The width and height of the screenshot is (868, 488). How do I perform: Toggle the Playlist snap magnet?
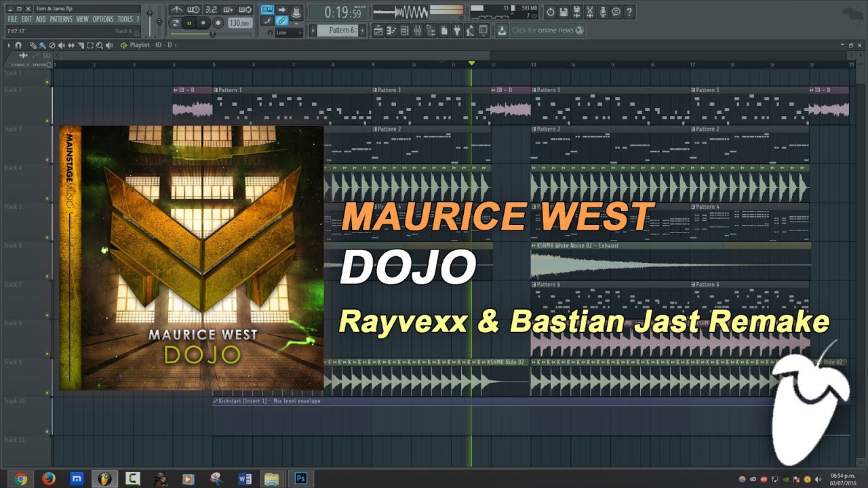coord(18,45)
